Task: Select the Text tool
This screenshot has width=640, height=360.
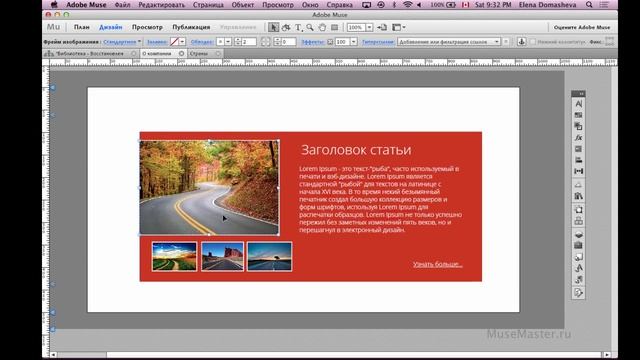Action: pyautogui.click(x=298, y=27)
